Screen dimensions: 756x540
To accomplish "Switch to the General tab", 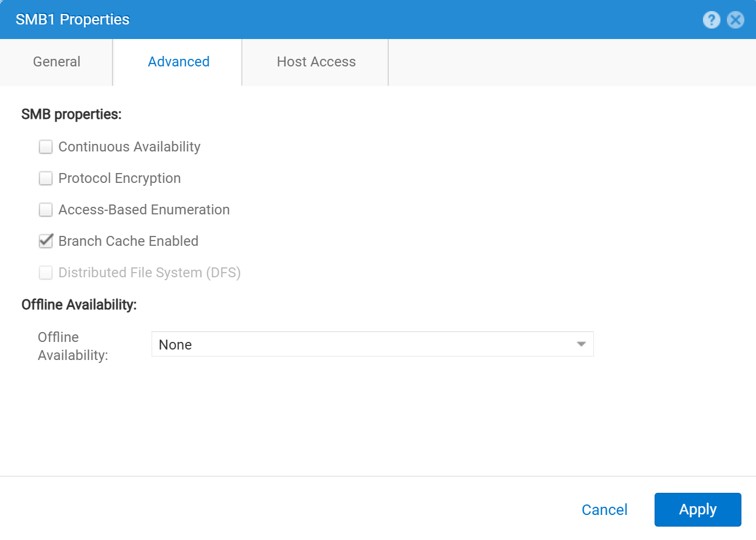I will click(57, 62).
